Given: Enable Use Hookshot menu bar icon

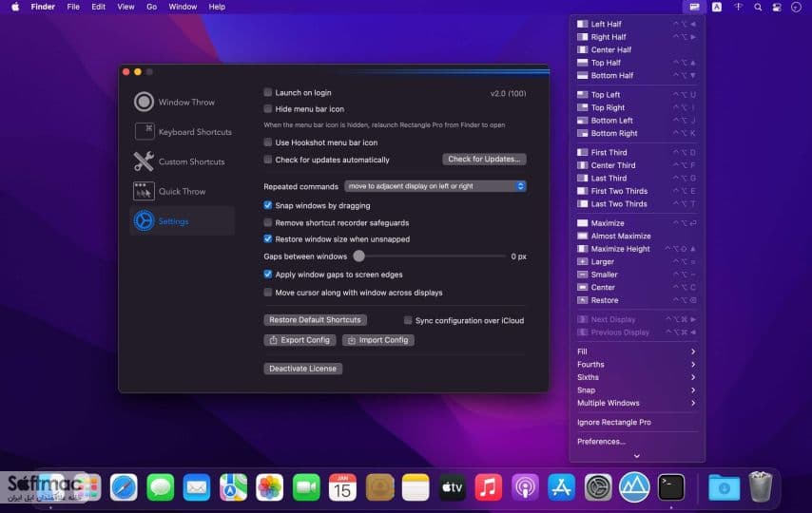Looking at the screenshot, I should click(x=268, y=142).
